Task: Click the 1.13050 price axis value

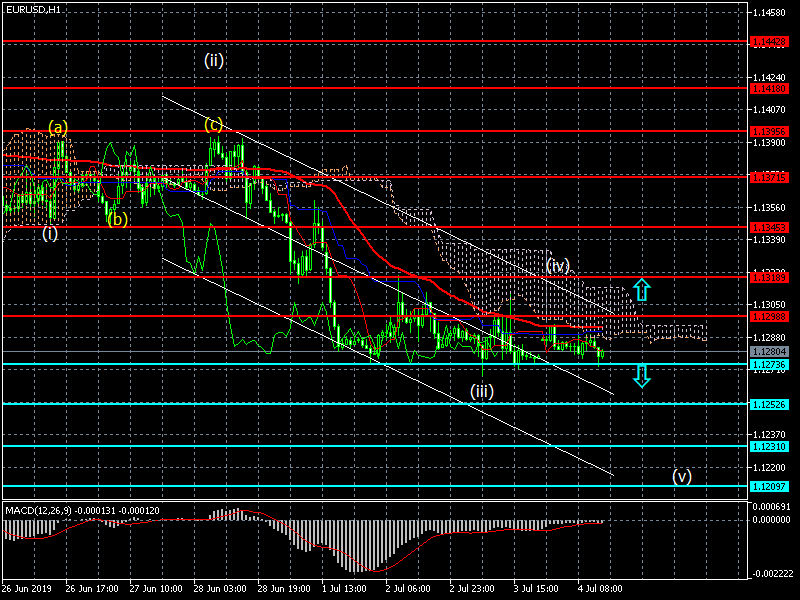Action: [x=770, y=305]
